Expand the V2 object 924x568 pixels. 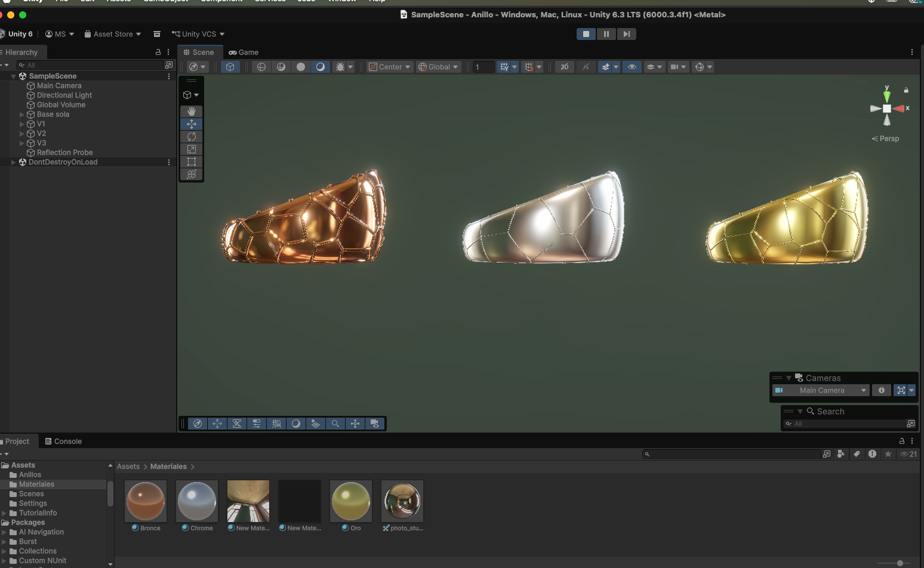(22, 134)
